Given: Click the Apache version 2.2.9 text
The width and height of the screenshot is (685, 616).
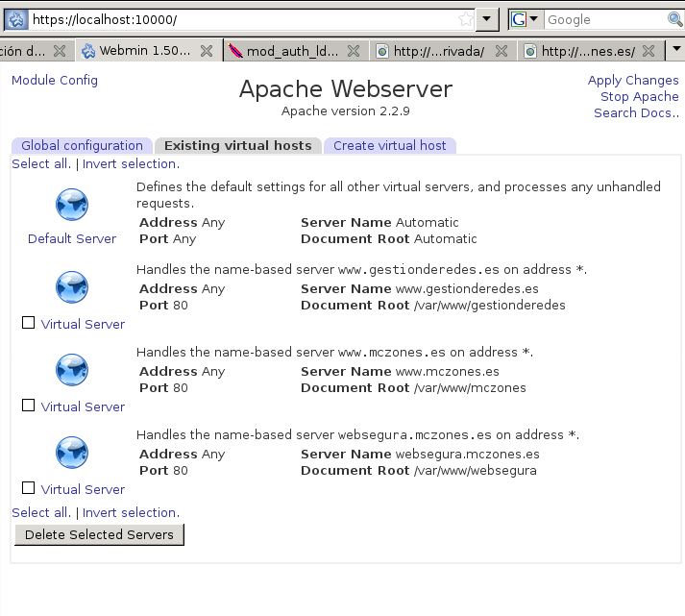Looking at the screenshot, I should 346,111.
